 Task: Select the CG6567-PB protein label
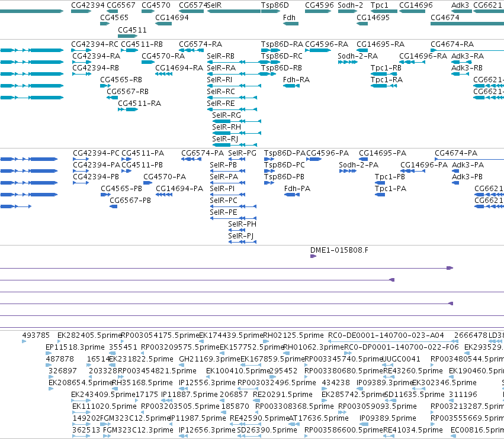130,201
